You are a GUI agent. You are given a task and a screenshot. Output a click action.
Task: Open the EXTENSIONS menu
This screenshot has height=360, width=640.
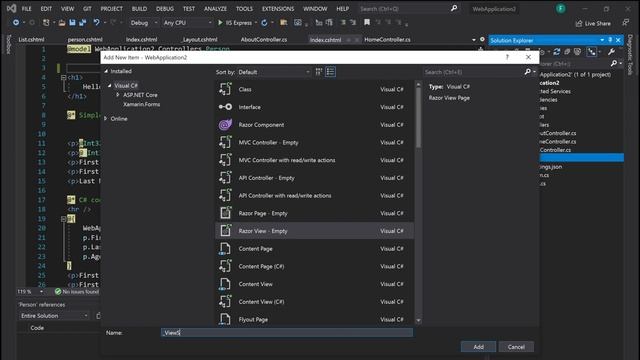[x=278, y=9]
